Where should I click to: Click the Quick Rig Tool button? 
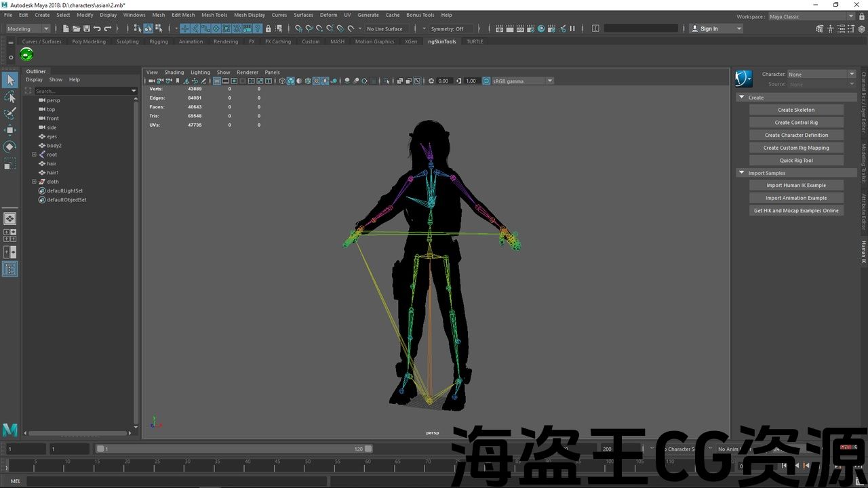[x=796, y=161]
